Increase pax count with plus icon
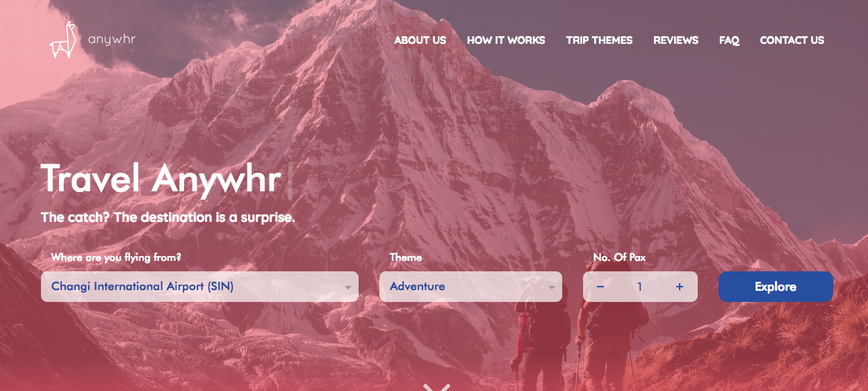The image size is (868, 391). (680, 287)
